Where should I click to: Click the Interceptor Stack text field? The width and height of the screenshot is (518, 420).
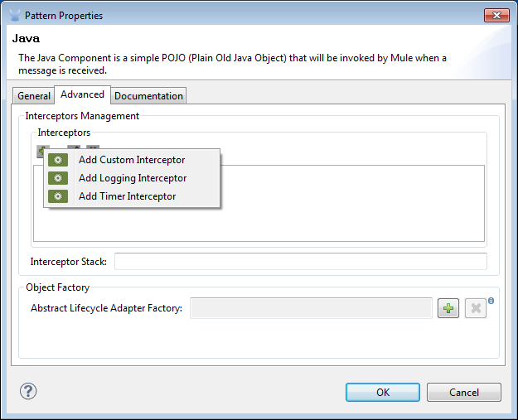click(x=300, y=262)
